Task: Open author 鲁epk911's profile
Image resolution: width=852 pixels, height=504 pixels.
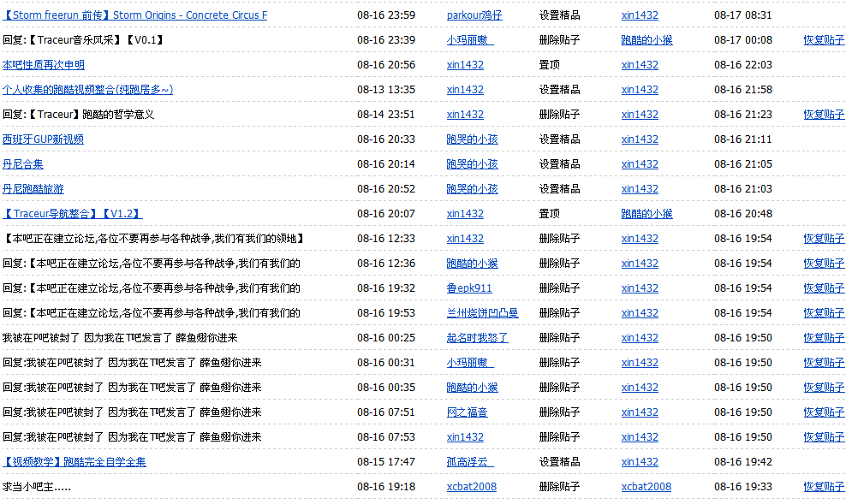Action: (x=469, y=288)
